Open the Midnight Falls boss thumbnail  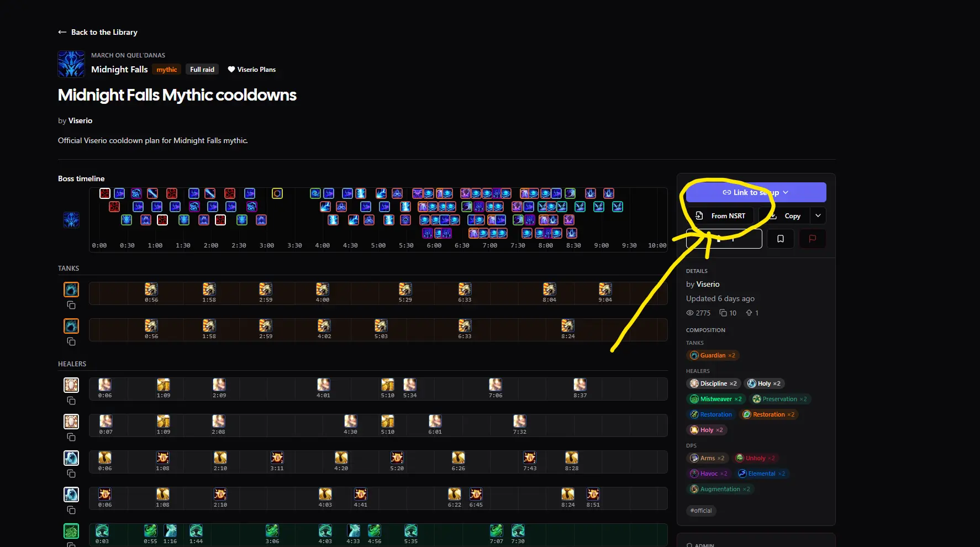[x=71, y=64]
